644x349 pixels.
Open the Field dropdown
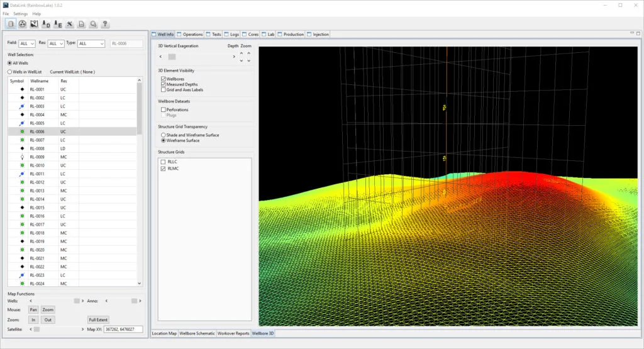[26, 43]
